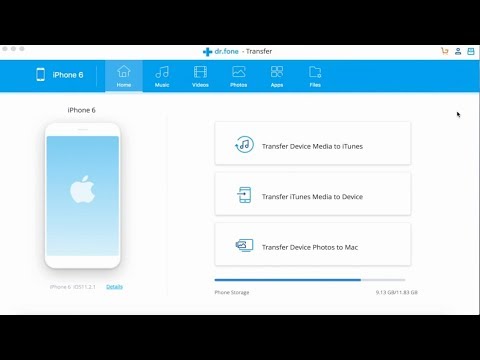The image size is (480, 360).
Task: Click the iPhone 6 header label
Action: click(x=68, y=75)
